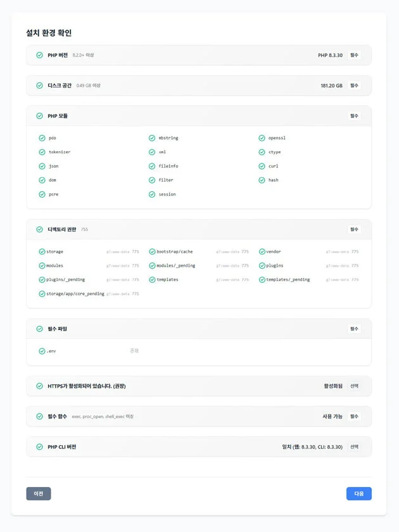The width and height of the screenshot is (399, 532).
Task: Click the fileinfo module name
Action: [x=168, y=166]
